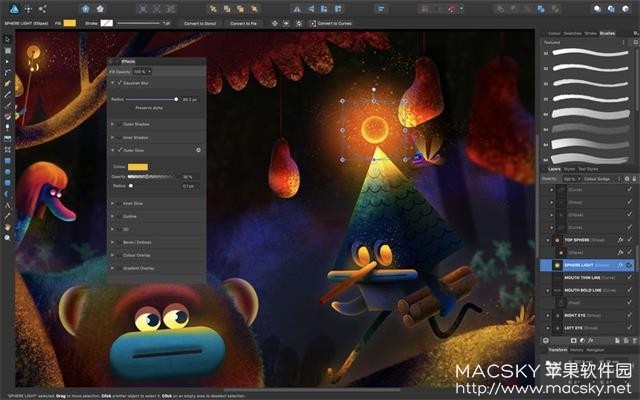This screenshot has width=640, height=400.
Task: Expand the Bevel / Emboss section
Action: point(113,242)
